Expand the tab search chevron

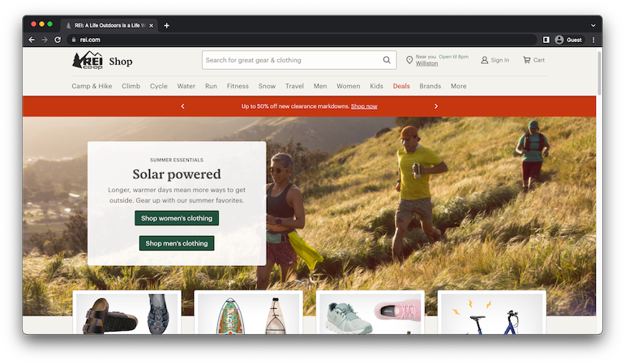pyautogui.click(x=593, y=25)
